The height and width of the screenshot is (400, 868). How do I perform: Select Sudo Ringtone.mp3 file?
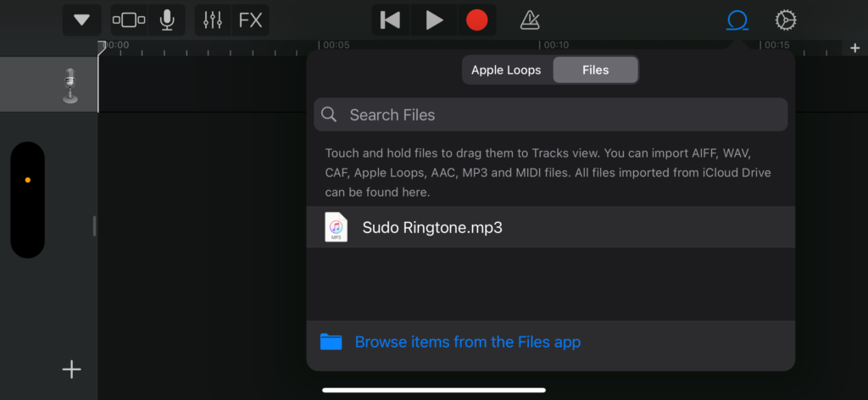pos(551,227)
